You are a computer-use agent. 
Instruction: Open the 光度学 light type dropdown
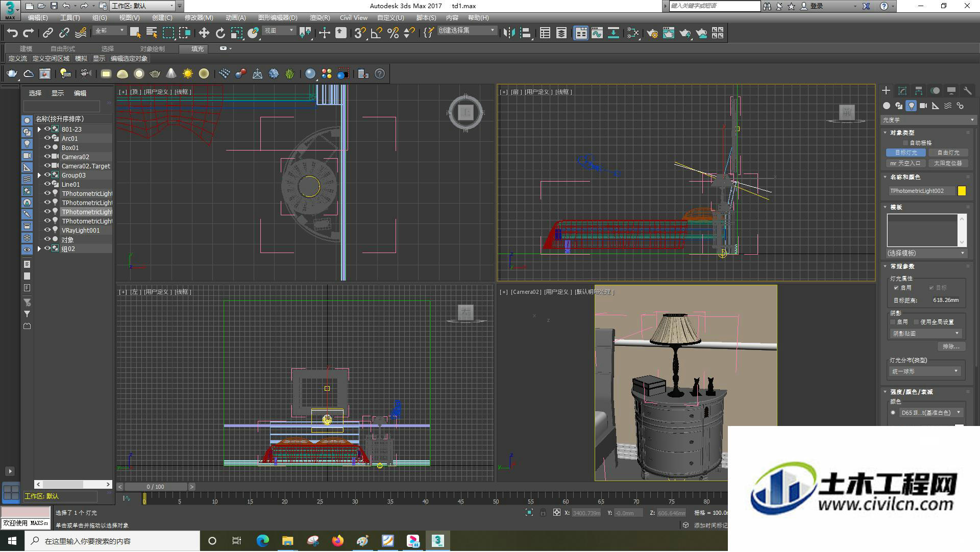(928, 120)
